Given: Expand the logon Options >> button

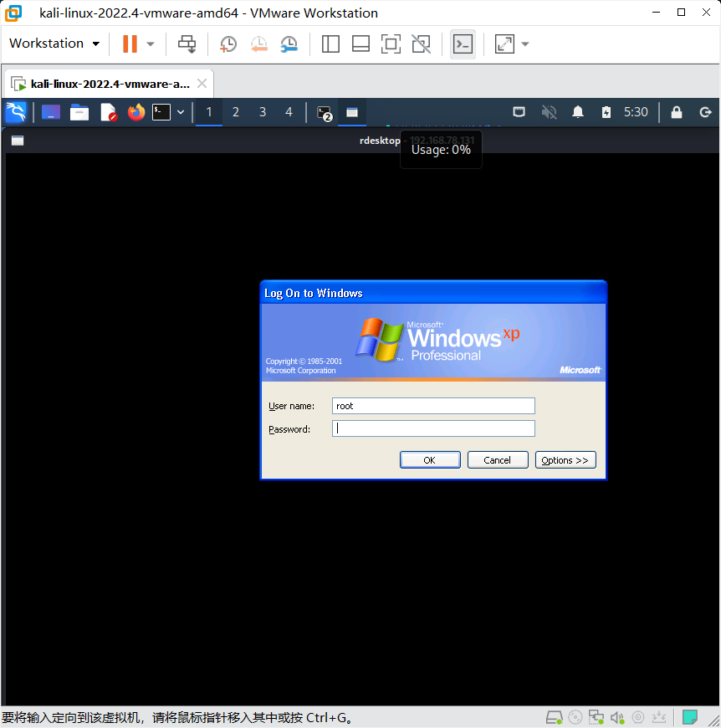Looking at the screenshot, I should click(565, 460).
